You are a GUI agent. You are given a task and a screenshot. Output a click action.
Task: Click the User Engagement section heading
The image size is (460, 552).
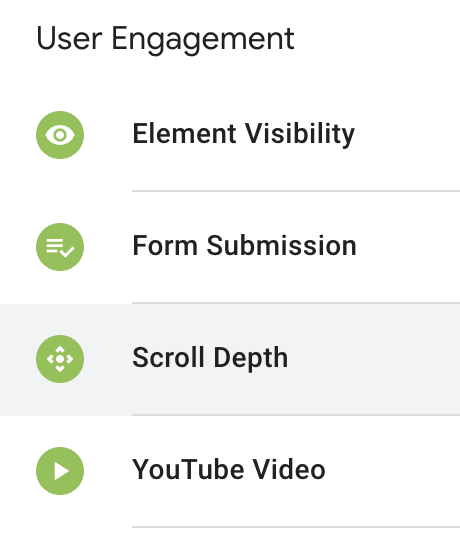click(x=165, y=40)
